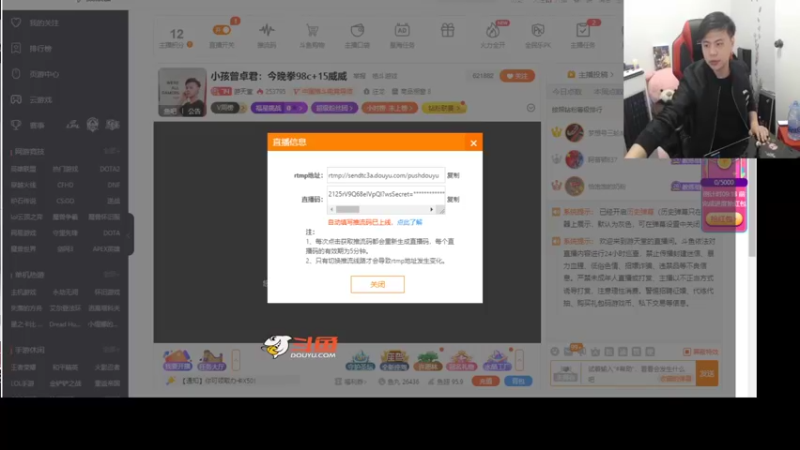This screenshot has height=450, width=800.
Task: Copy the 直播码 with 复制
Action: pos(453,199)
